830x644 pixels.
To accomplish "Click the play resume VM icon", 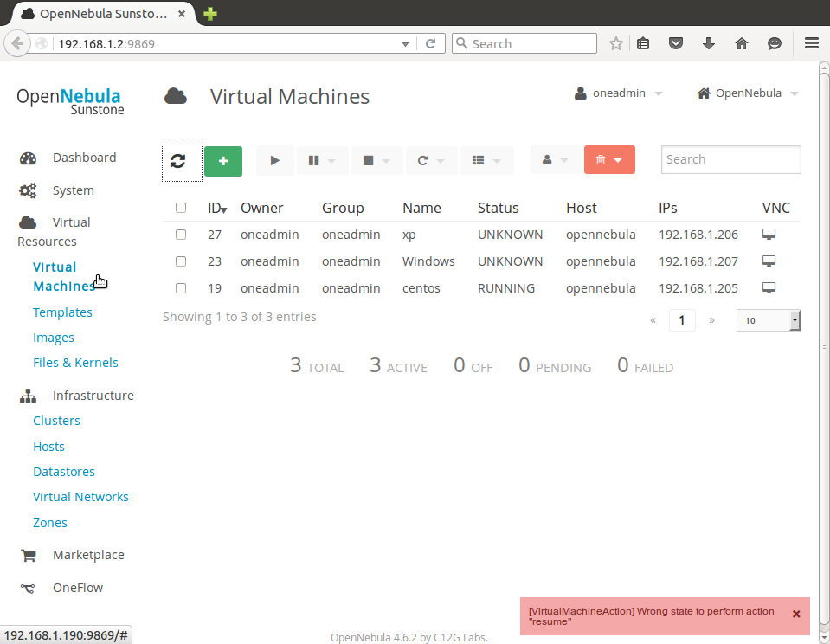I will click(x=275, y=160).
